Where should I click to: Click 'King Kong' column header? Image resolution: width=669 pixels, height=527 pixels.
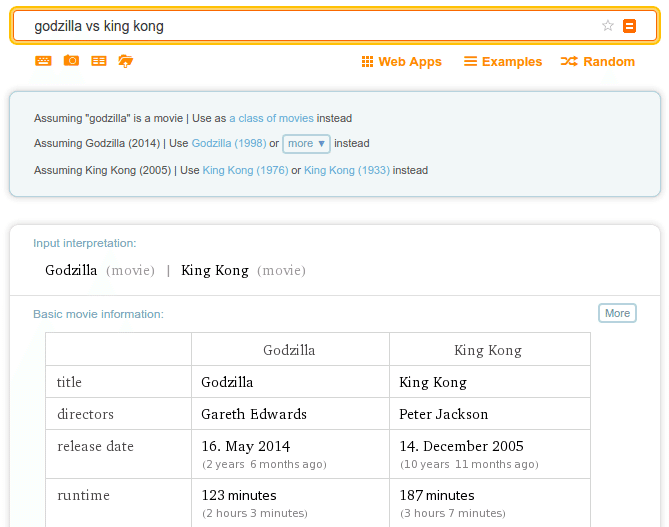(x=488, y=350)
